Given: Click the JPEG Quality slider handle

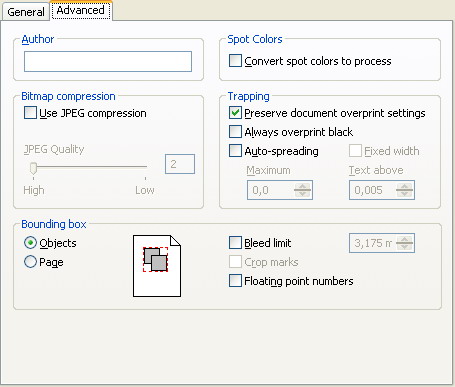Looking at the screenshot, I should click(x=33, y=168).
